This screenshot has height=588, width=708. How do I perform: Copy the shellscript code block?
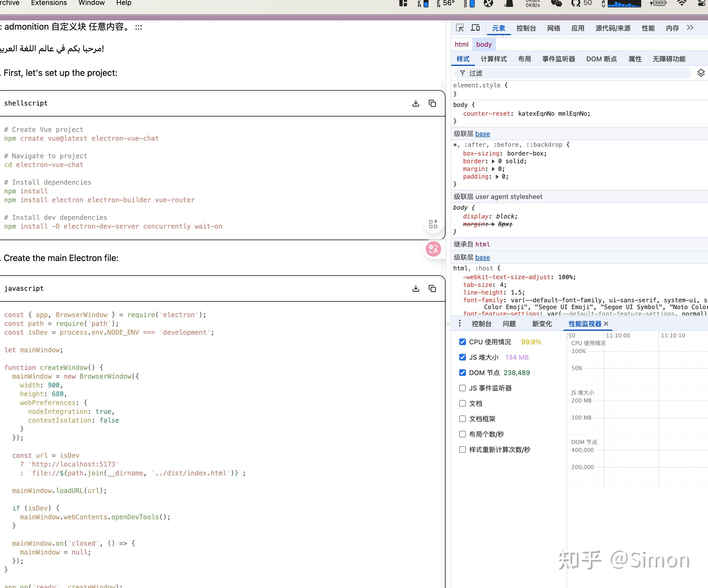tap(432, 103)
